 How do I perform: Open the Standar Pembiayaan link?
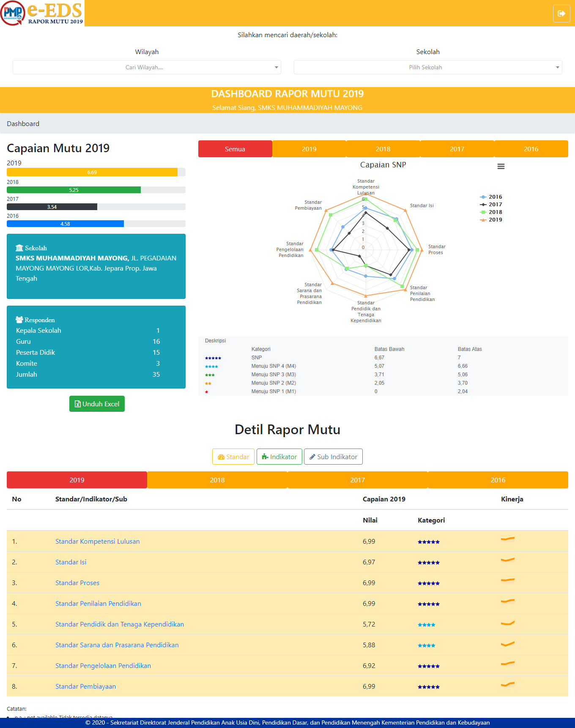click(85, 687)
